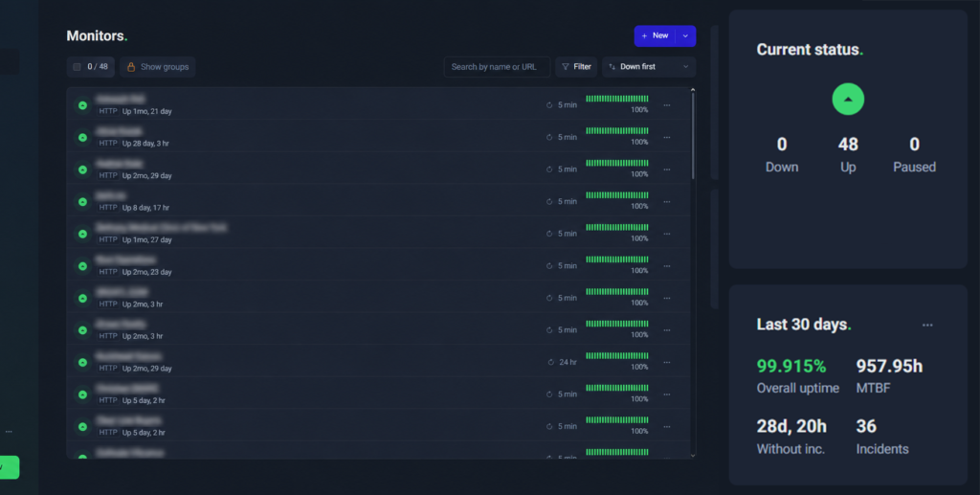The image size is (980, 495).
Task: Open the Last 30 days ellipsis menu
Action: (927, 325)
